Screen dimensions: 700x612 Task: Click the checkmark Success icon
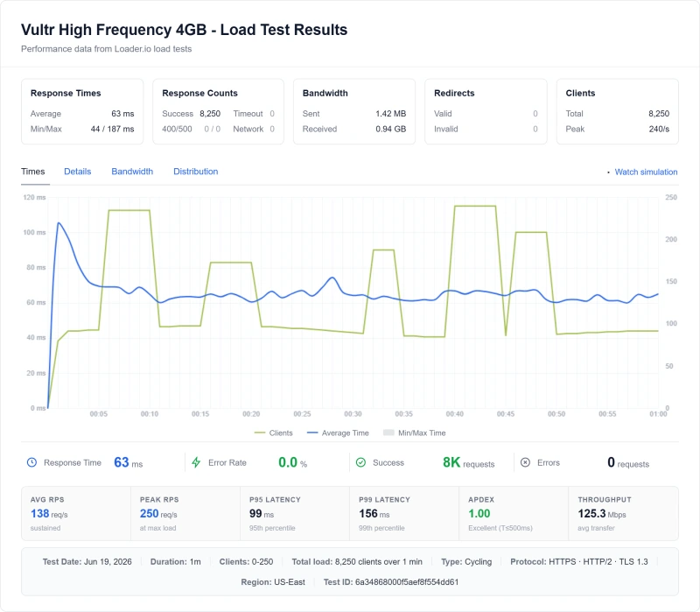360,462
